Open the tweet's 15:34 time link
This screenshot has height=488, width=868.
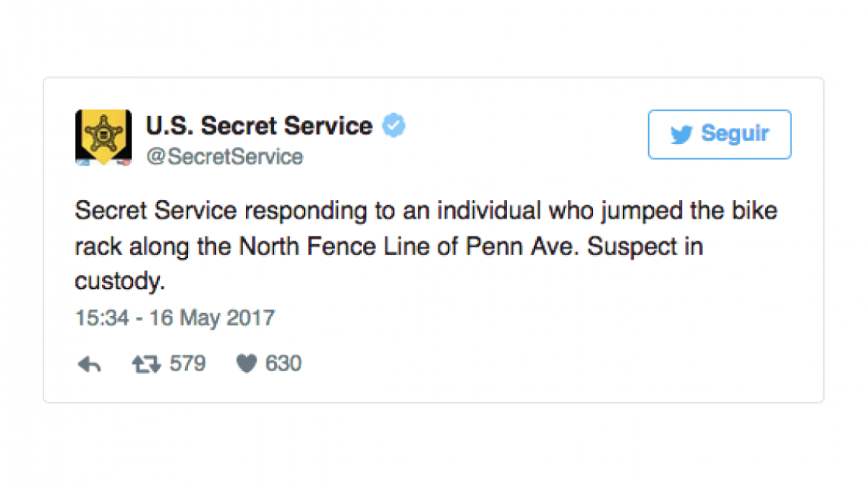tap(101, 318)
